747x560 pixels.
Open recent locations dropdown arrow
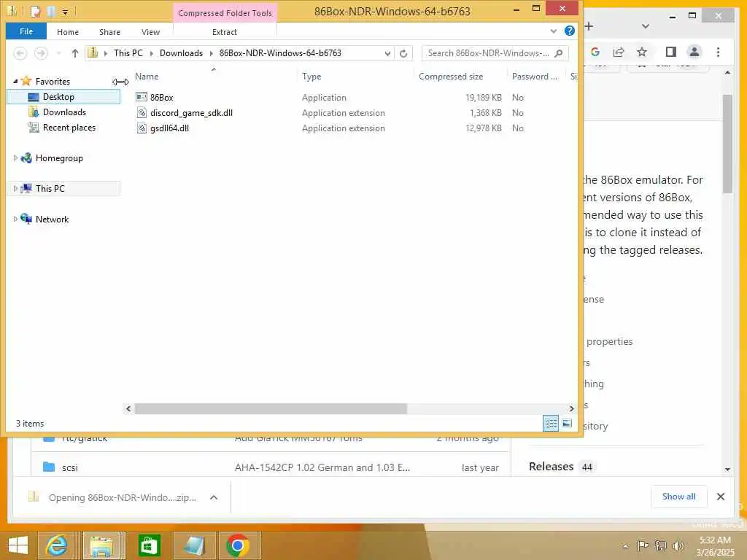click(x=58, y=53)
